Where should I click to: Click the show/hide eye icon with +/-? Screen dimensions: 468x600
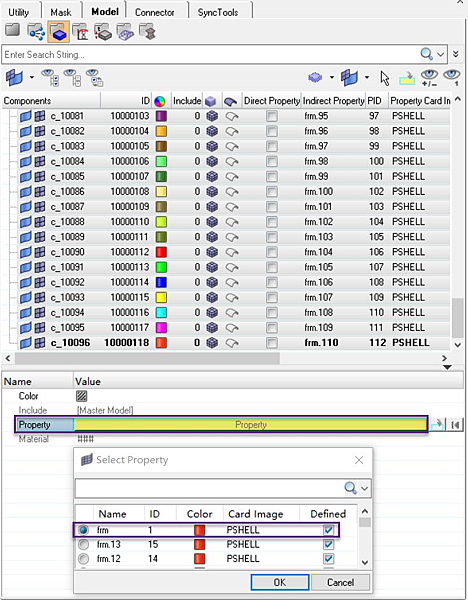point(429,77)
